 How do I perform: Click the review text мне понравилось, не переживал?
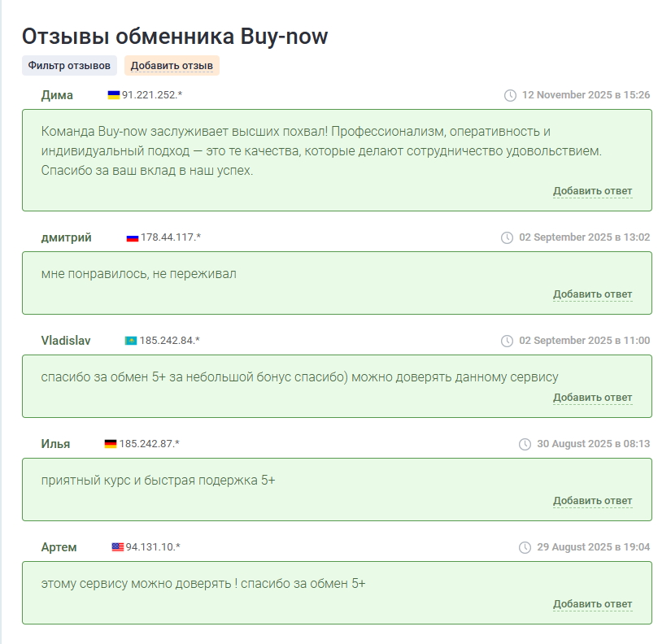pos(138,274)
